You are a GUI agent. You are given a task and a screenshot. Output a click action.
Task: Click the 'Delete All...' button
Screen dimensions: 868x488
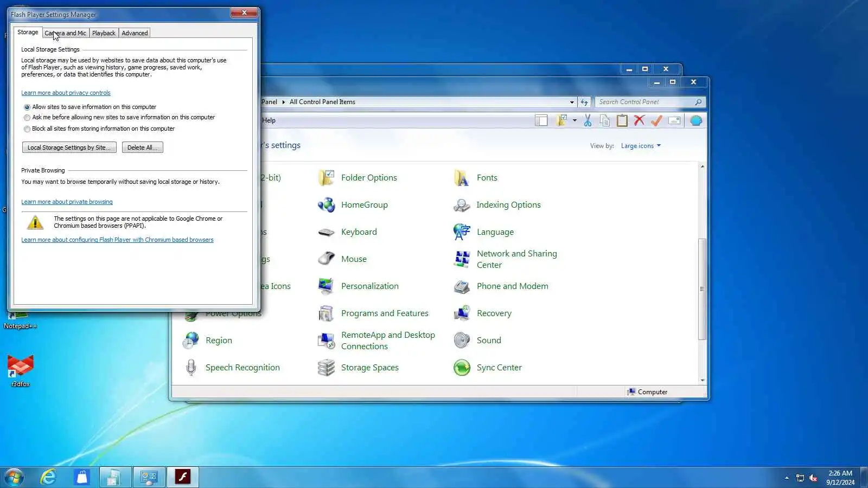point(143,147)
